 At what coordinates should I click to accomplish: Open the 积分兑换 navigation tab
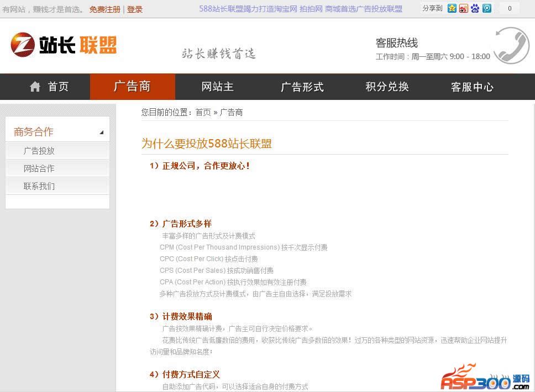[387, 87]
